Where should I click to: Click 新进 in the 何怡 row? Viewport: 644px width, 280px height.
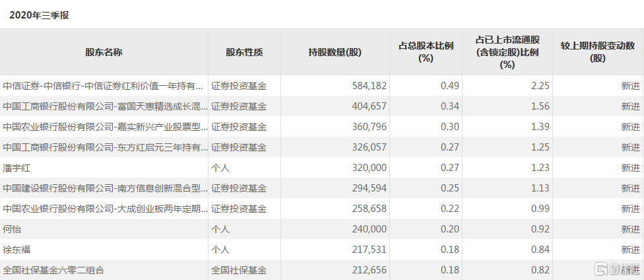(x=631, y=229)
